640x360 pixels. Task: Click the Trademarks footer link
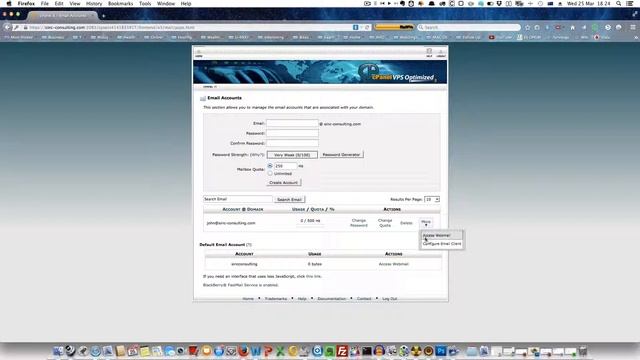(276, 299)
